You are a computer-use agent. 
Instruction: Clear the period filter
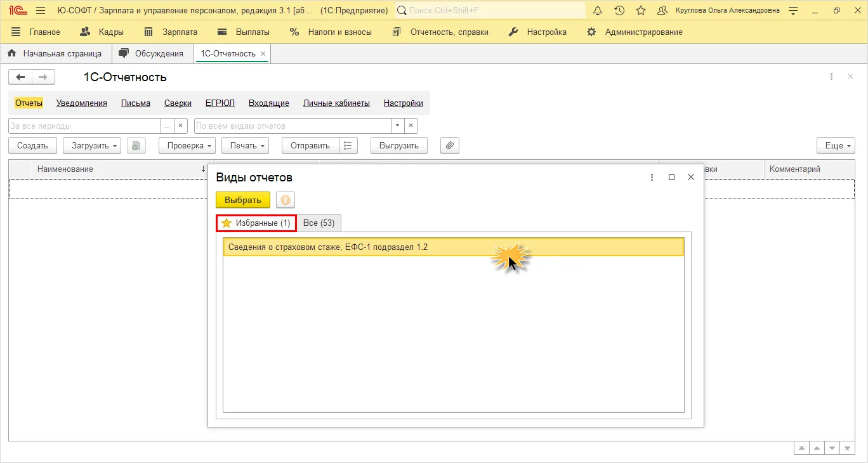click(181, 126)
